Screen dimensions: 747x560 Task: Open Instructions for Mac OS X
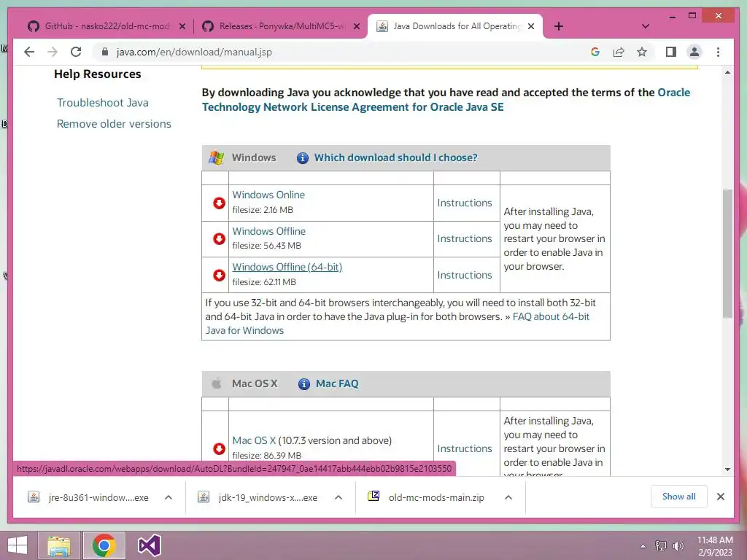465,448
